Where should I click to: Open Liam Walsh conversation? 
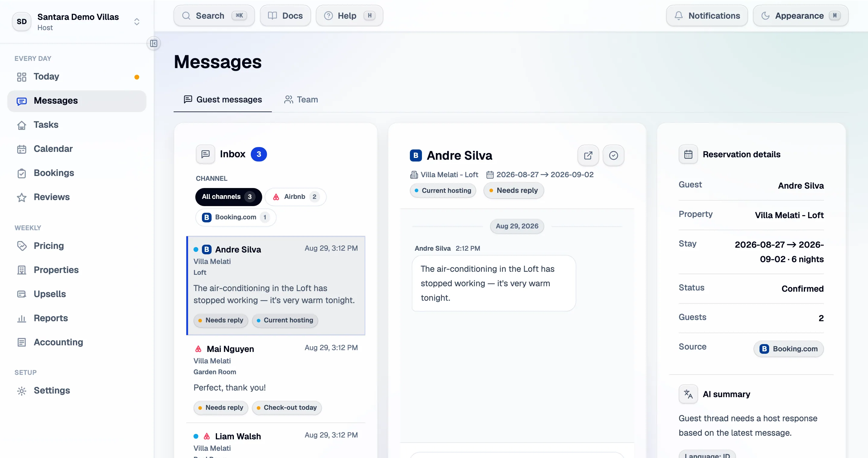click(276, 441)
